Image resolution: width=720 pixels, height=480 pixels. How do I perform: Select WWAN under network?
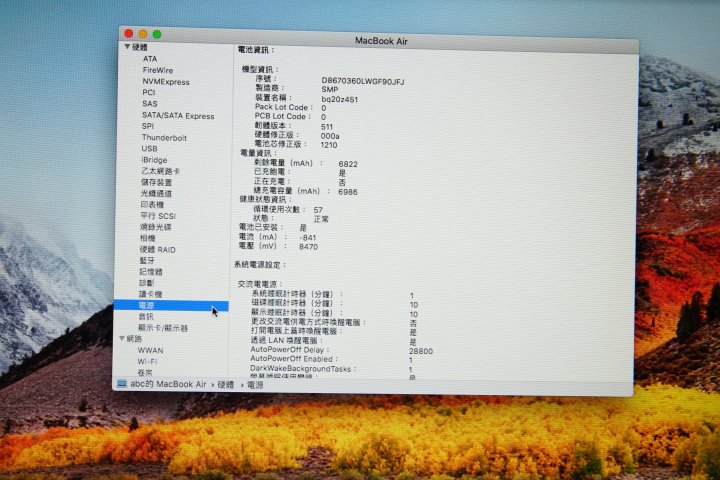pyautogui.click(x=150, y=350)
